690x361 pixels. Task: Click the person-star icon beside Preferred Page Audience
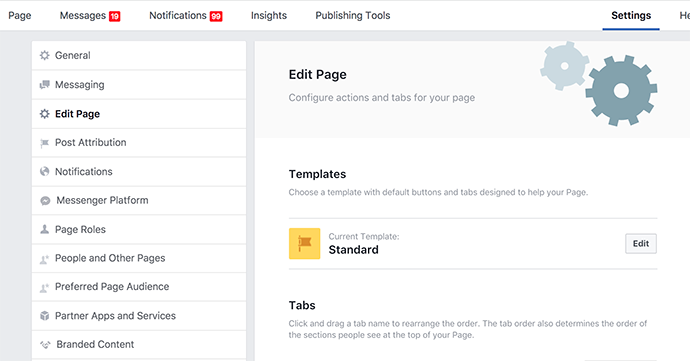[x=44, y=287]
